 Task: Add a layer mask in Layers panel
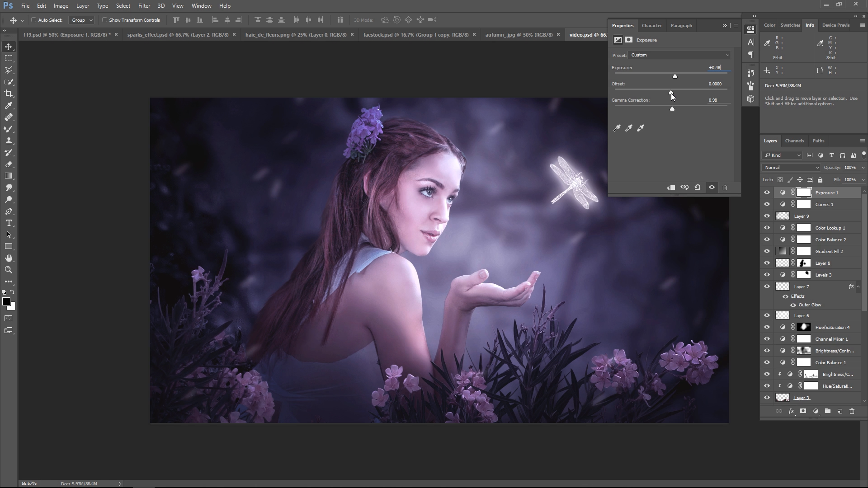click(x=803, y=411)
